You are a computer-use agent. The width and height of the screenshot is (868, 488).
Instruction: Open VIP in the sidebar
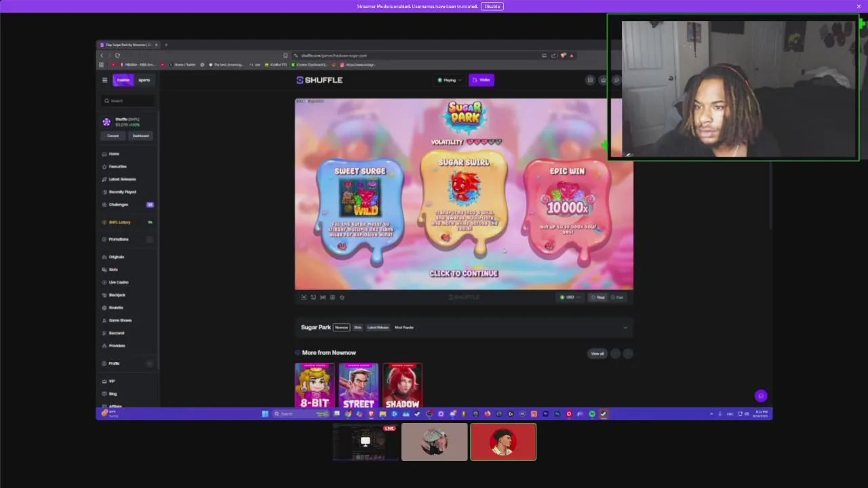point(112,381)
